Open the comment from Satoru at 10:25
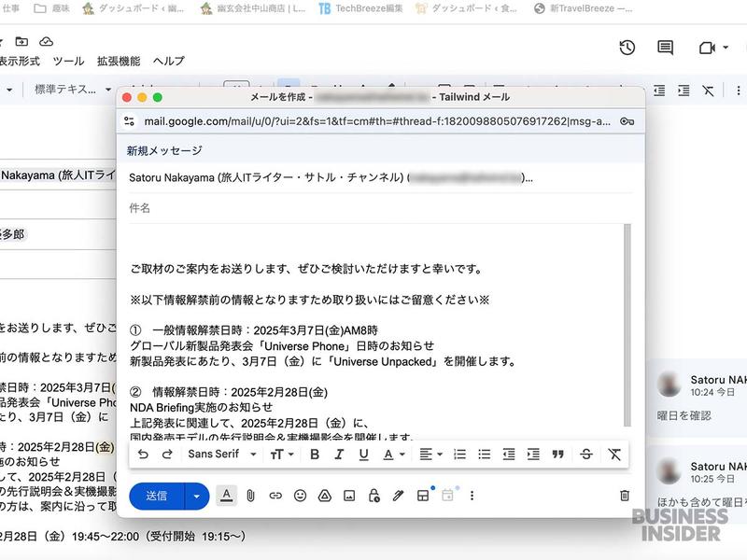747x560 pixels. 698,483
